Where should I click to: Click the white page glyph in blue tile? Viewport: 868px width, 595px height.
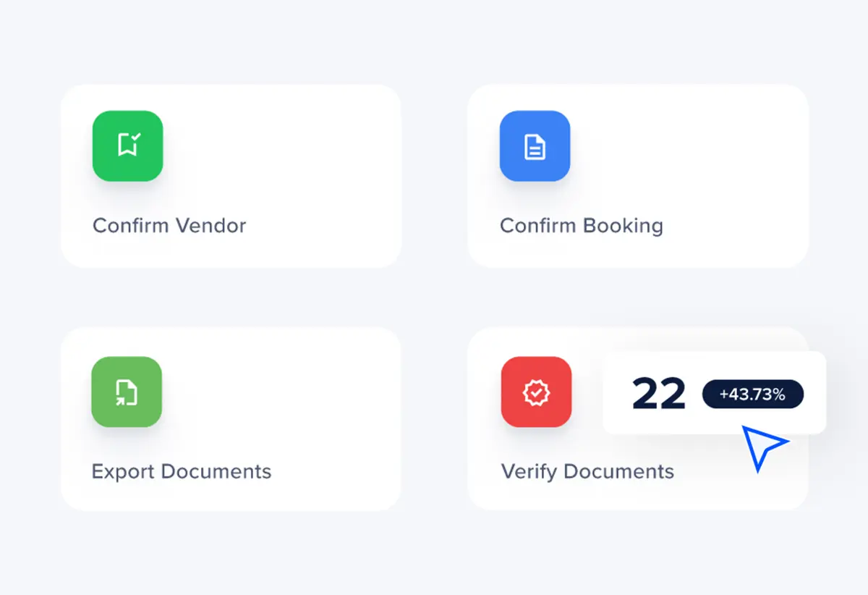coord(535,146)
